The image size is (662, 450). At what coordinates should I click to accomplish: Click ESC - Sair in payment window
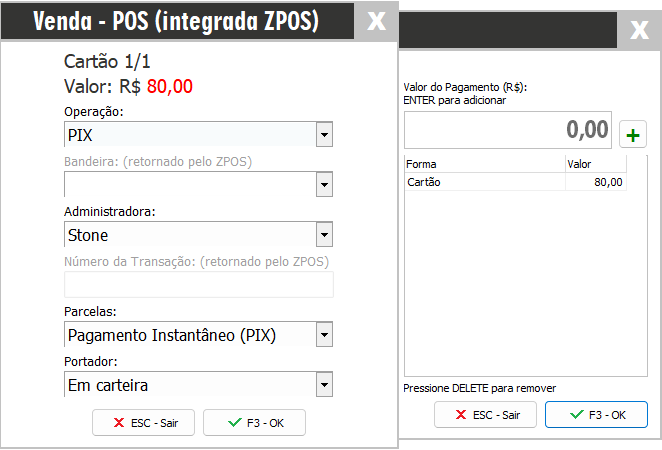point(485,414)
